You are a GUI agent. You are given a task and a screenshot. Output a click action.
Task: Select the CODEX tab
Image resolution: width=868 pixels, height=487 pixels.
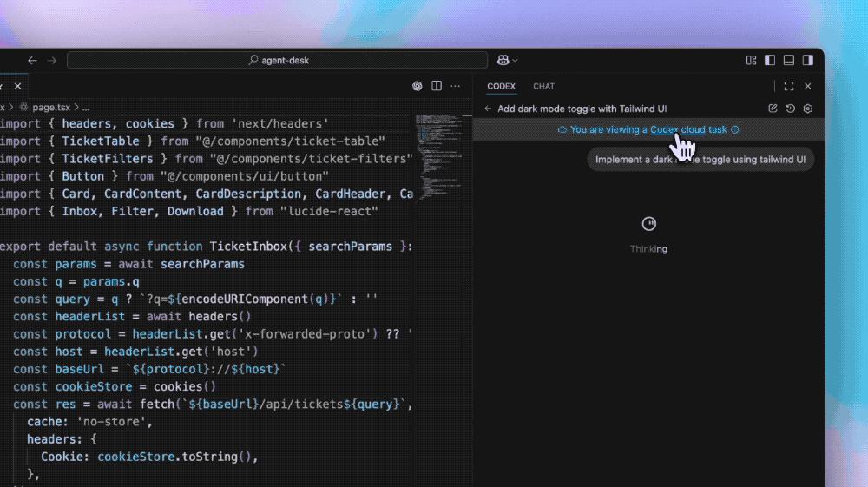[x=501, y=86]
